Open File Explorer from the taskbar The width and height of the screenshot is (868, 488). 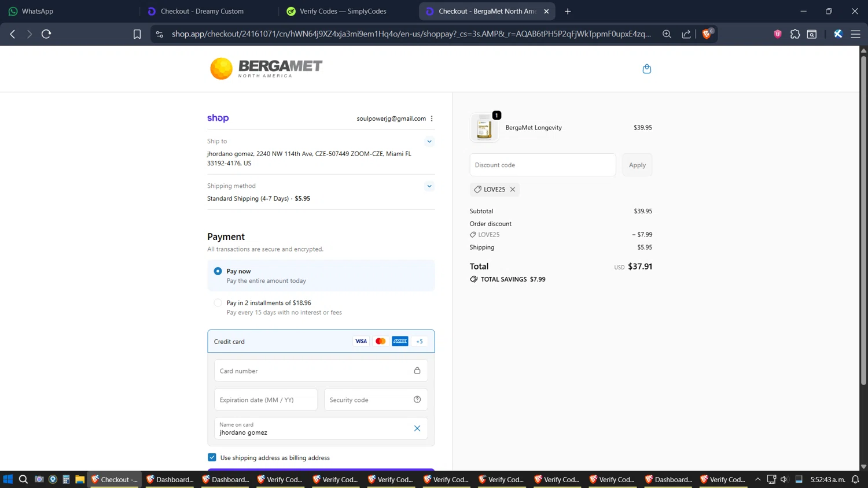tap(80, 479)
